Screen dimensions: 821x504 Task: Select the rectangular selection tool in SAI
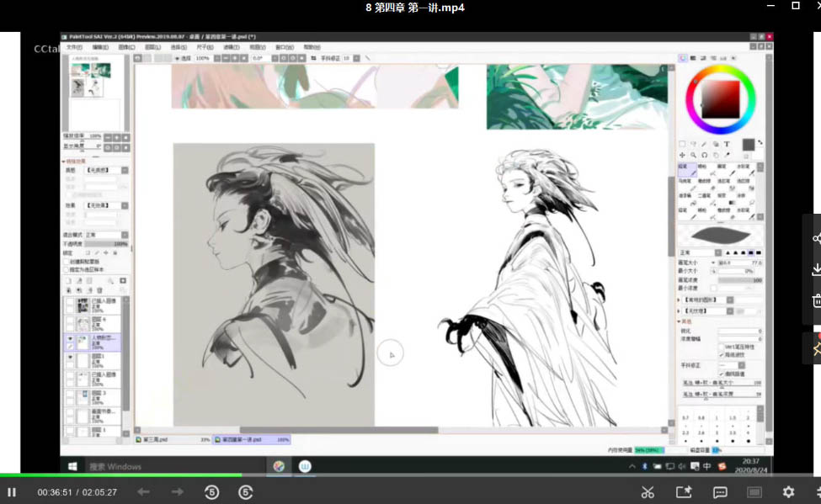pyautogui.click(x=682, y=144)
